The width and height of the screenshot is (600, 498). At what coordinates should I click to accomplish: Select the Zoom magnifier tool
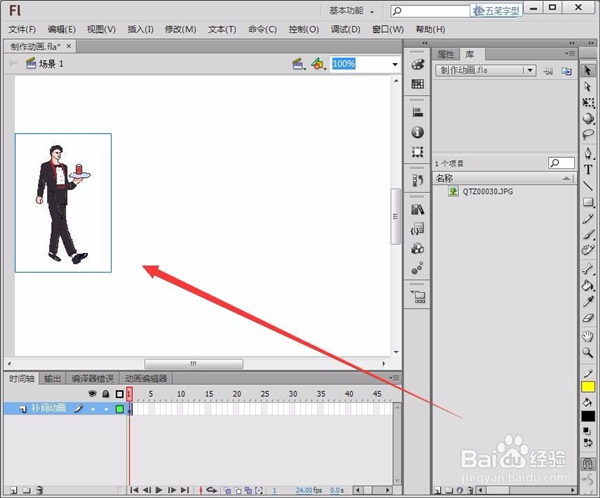point(588,353)
